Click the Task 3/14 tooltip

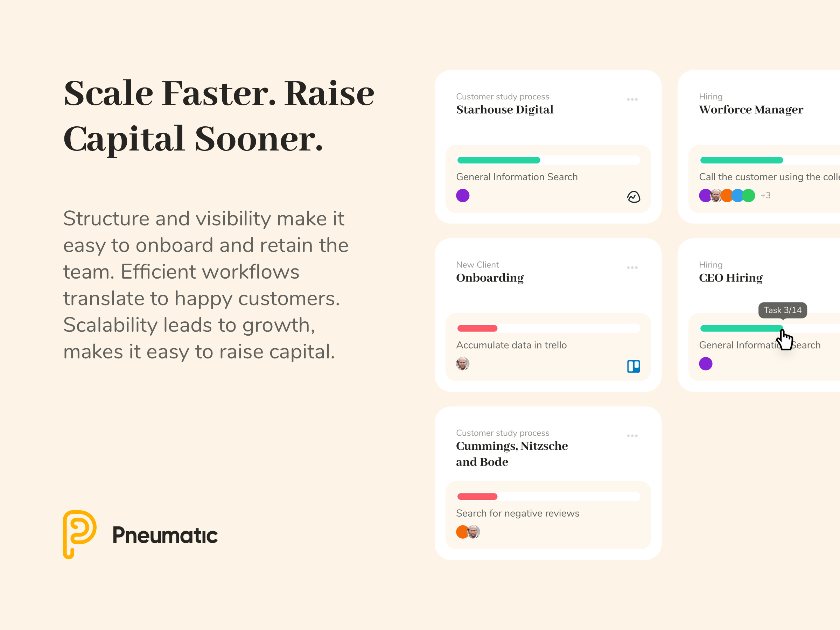(x=783, y=310)
